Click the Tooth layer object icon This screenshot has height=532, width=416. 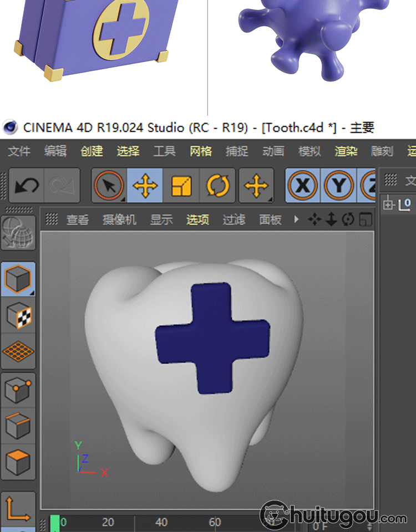click(x=405, y=204)
